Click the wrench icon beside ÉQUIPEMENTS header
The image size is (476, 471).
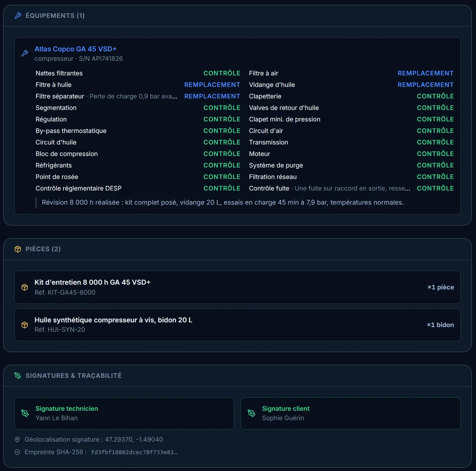coord(18,16)
